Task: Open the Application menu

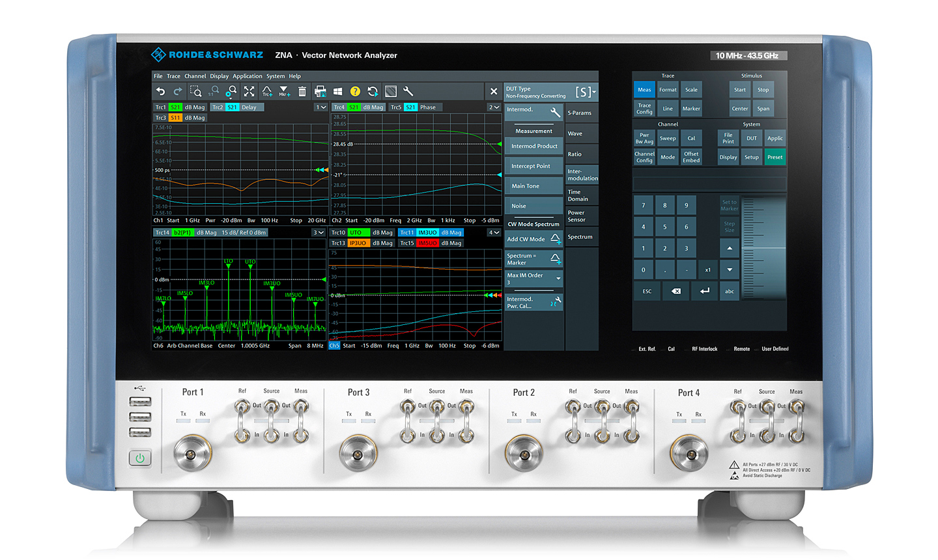Action: pyautogui.click(x=248, y=76)
